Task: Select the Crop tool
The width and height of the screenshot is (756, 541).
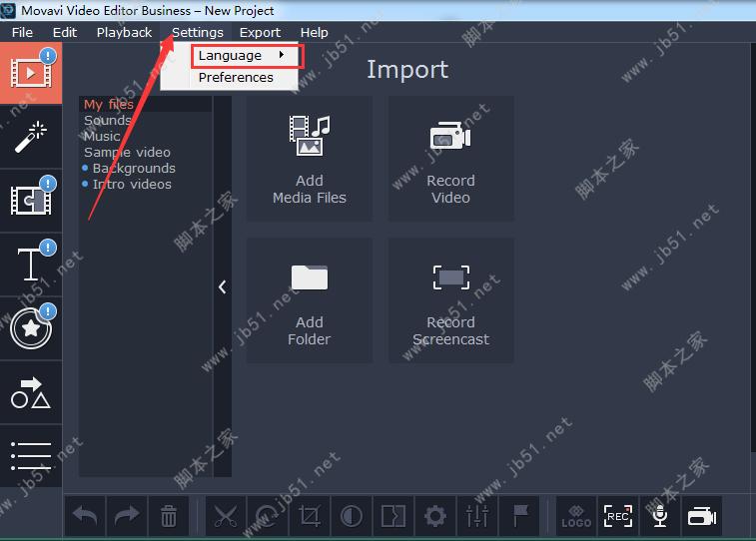Action: (x=310, y=516)
